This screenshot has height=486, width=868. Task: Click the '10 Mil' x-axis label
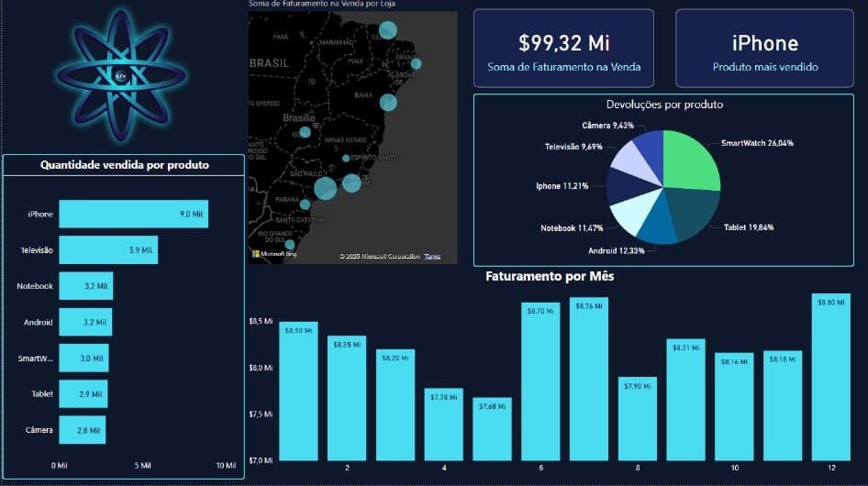226,466
